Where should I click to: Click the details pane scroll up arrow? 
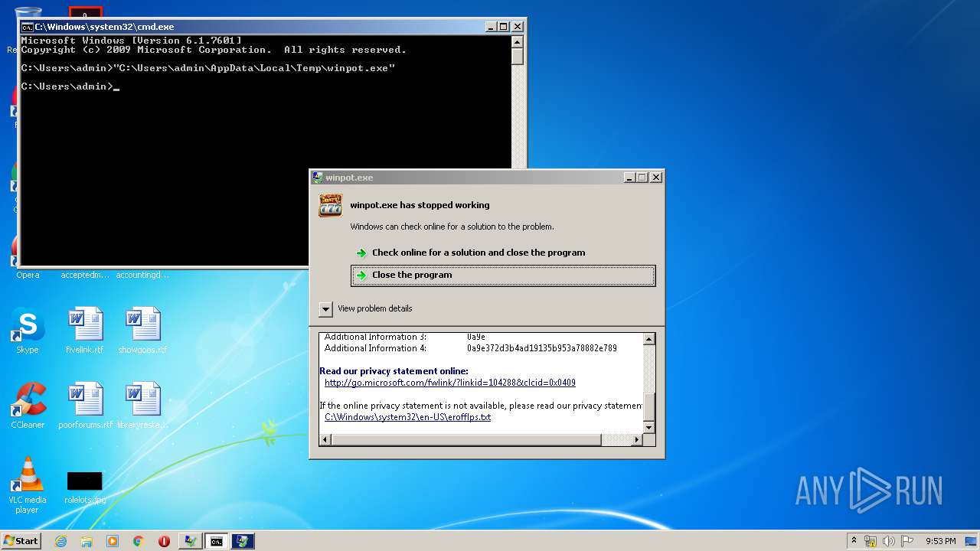(648, 339)
